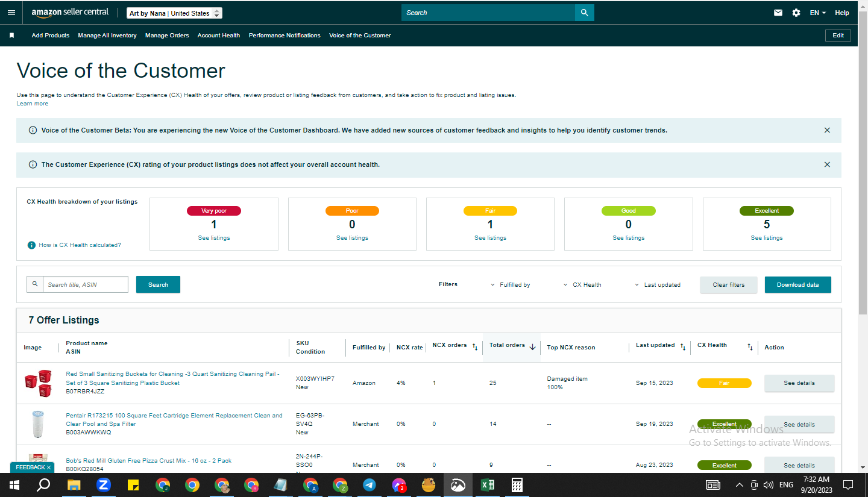
Task: Open the settings gear icon
Action: point(796,13)
